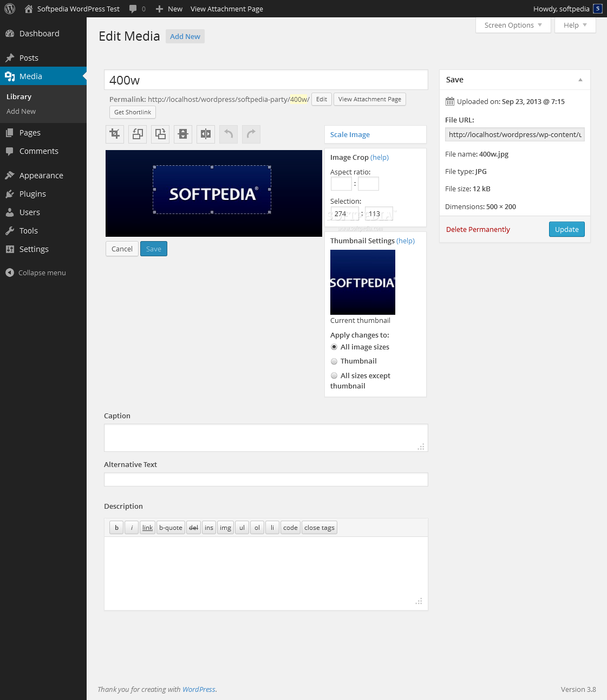
Task: Open Settings menu item
Action: pos(43,249)
